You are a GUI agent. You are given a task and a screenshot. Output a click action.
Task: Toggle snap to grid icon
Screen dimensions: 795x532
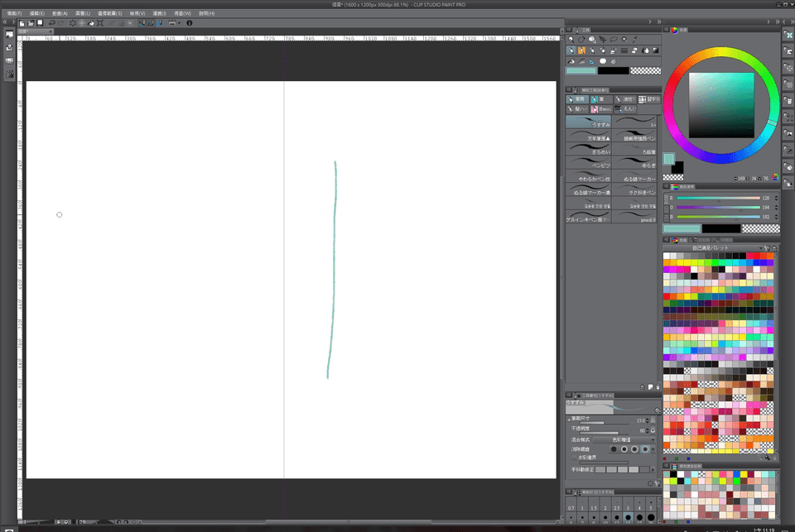[160, 23]
